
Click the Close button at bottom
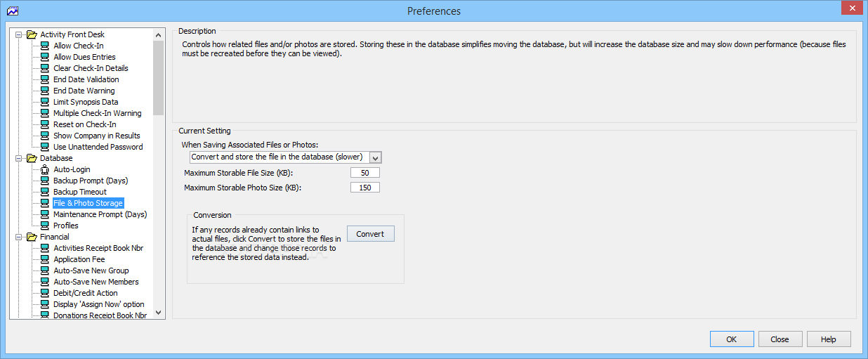coord(780,339)
